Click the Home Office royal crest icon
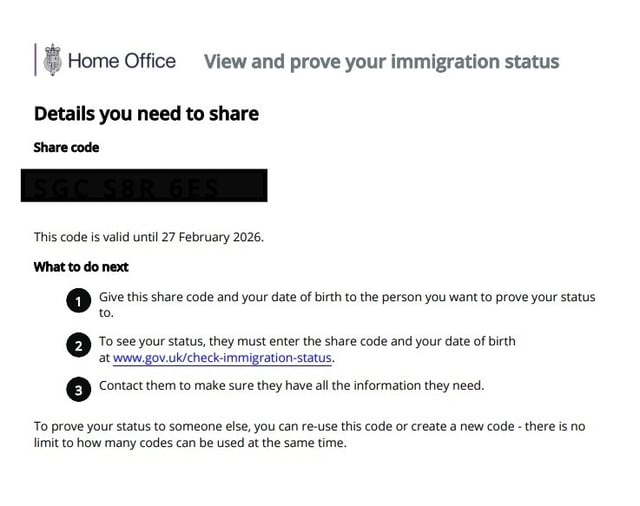This screenshot has width=640, height=506. [52, 60]
